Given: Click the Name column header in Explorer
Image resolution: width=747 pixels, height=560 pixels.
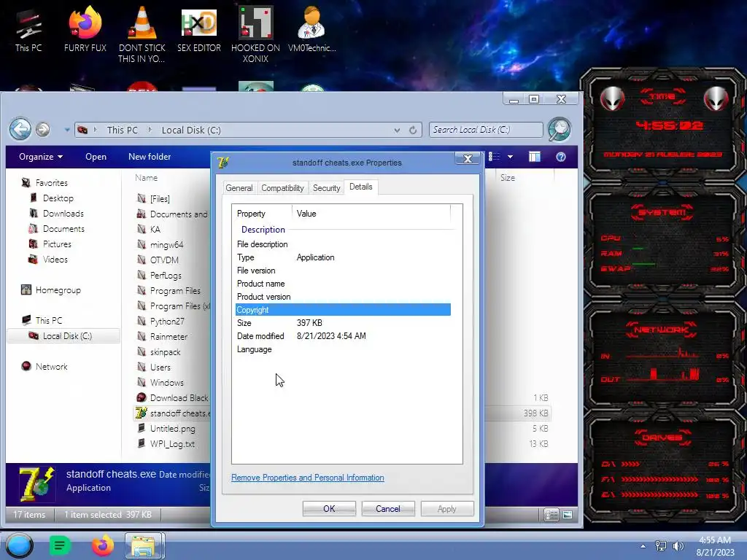Looking at the screenshot, I should pos(146,178).
